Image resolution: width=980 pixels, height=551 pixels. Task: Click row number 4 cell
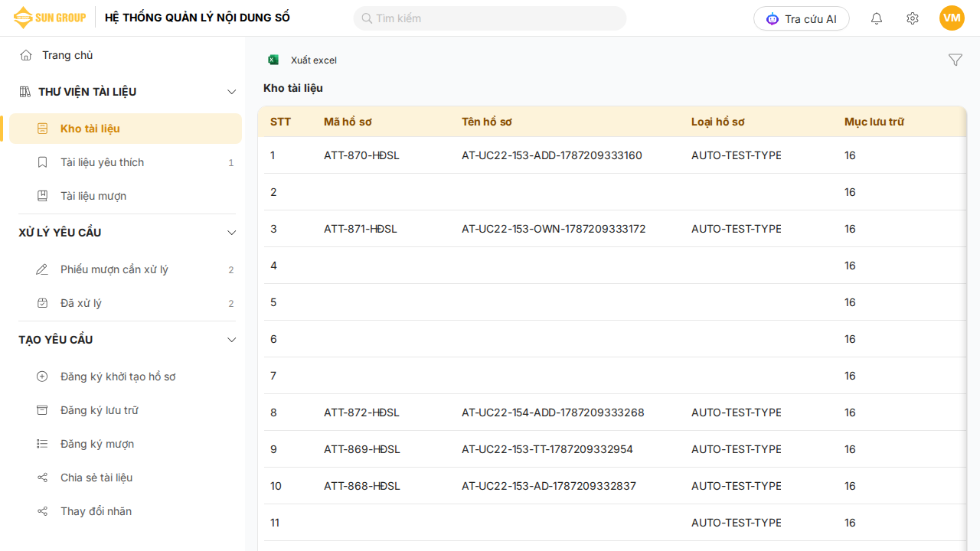tap(273, 266)
